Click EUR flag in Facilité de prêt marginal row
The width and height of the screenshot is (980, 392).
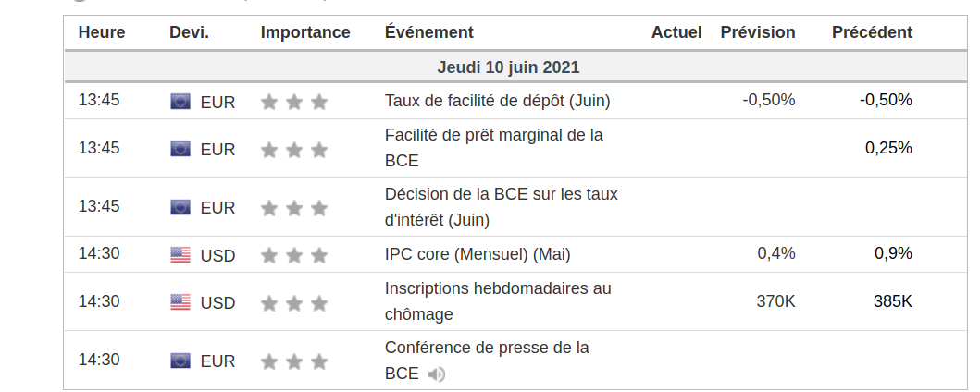click(x=180, y=149)
